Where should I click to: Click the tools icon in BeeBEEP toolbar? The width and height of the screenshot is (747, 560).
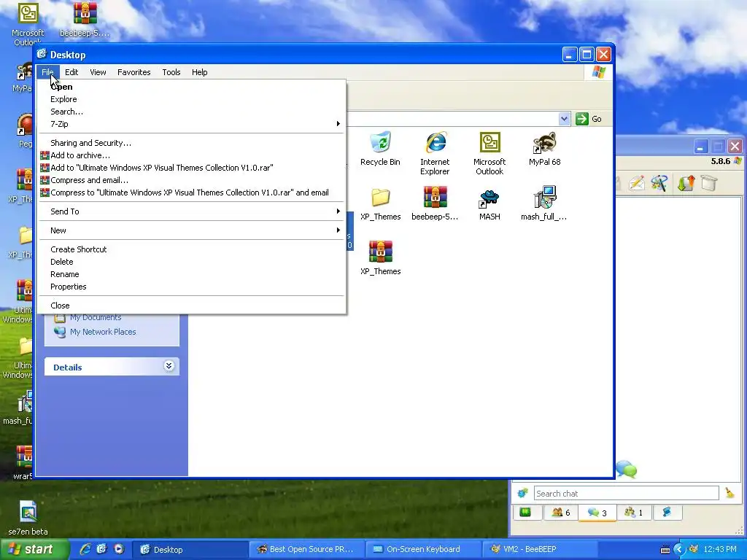tap(659, 183)
